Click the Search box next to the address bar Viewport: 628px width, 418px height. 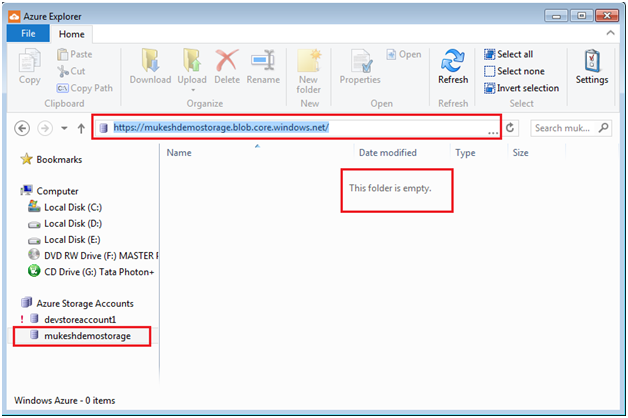571,128
